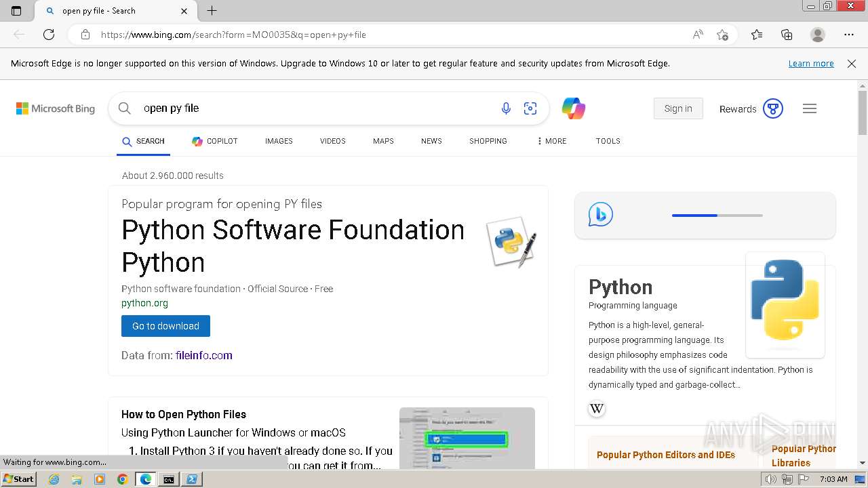This screenshot has width=868, height=488.
Task: Click the large Python logo image
Action: pos(785,305)
